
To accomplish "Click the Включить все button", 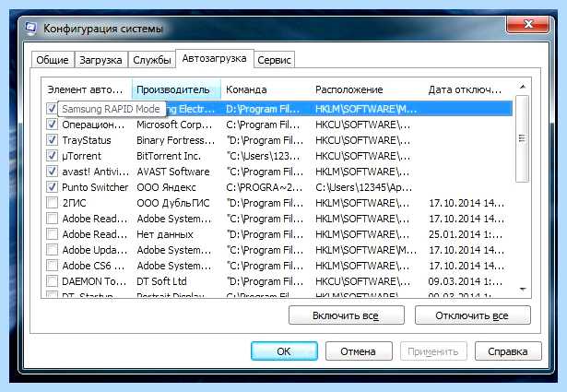I will (x=346, y=315).
